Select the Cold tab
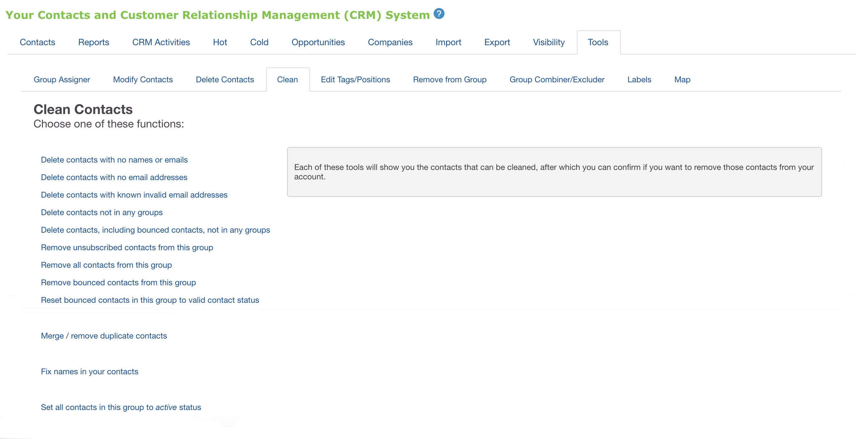Screen dimensions: 868x439 (x=259, y=42)
